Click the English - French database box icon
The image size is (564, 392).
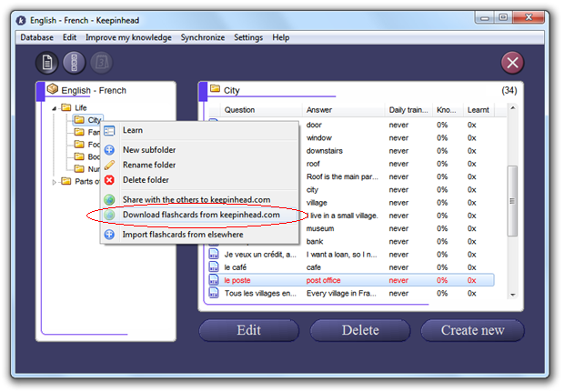53,89
